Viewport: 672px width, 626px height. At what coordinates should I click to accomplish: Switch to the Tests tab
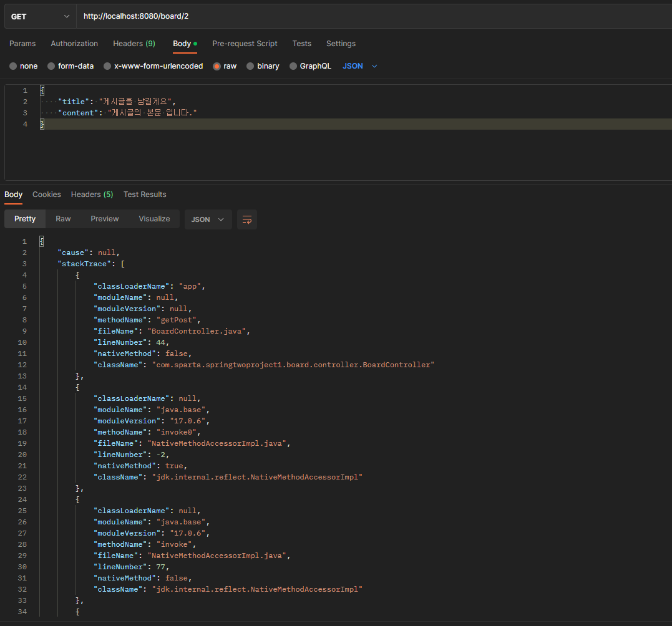[302, 44]
